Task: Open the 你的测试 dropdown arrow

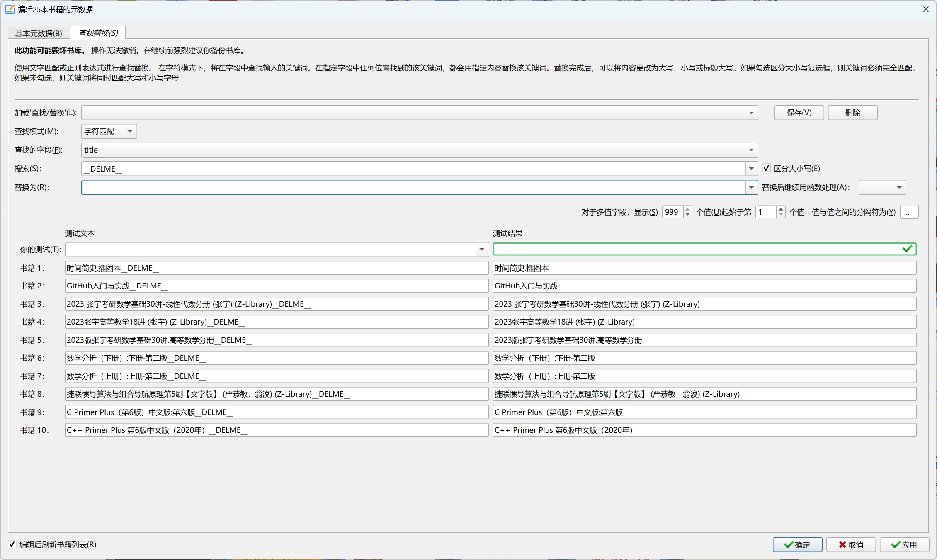Action: tap(482, 250)
